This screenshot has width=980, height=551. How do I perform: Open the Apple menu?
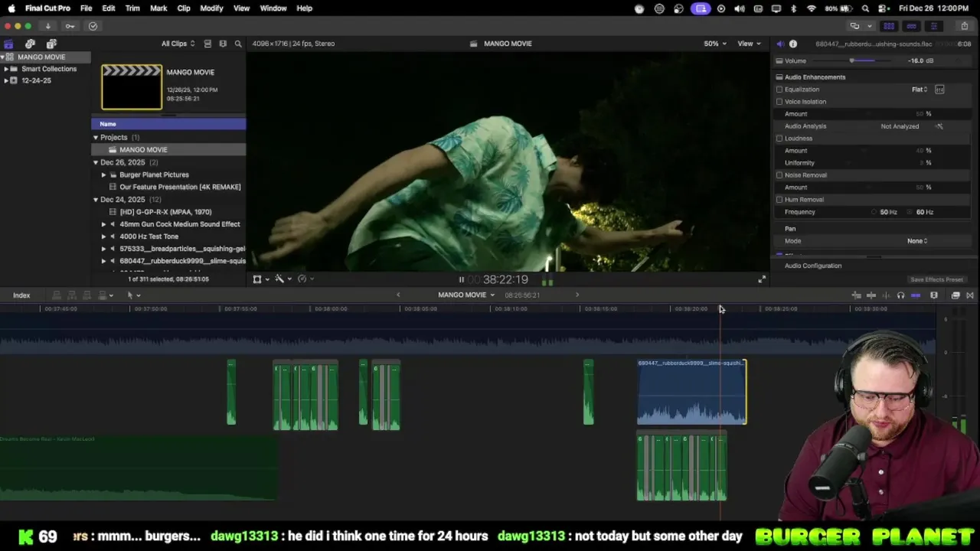click(x=11, y=8)
